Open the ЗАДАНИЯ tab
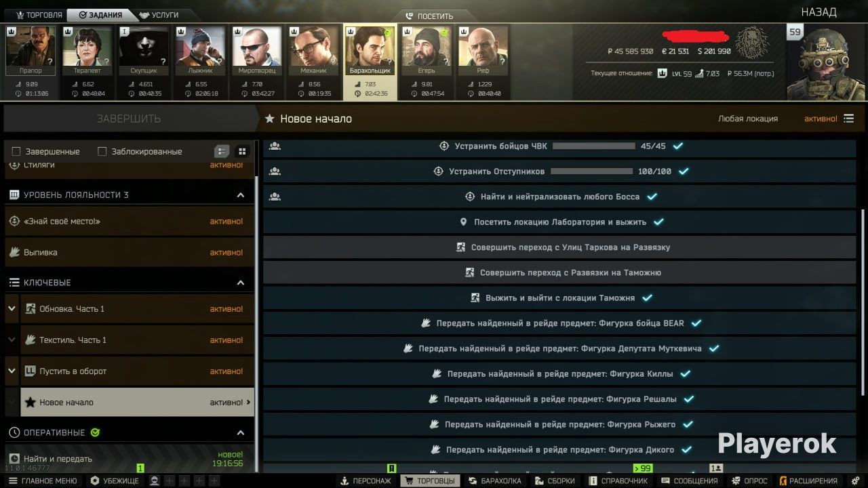This screenshot has width=868, height=488. [x=100, y=15]
